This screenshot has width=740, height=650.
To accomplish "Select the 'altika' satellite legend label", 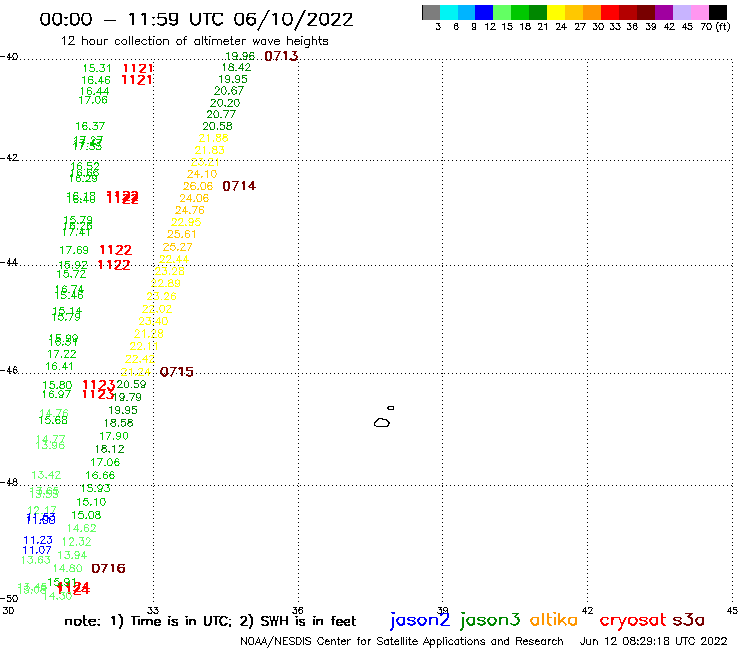I will pos(554,620).
